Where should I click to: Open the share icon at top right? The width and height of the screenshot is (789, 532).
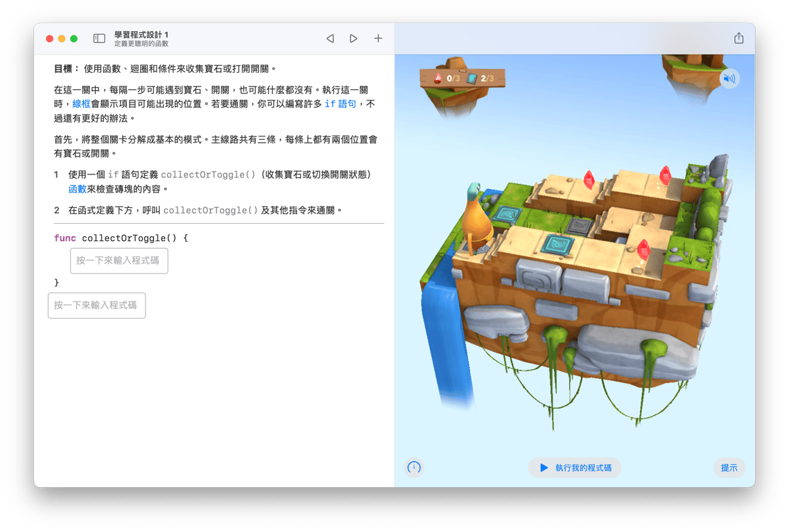(738, 38)
